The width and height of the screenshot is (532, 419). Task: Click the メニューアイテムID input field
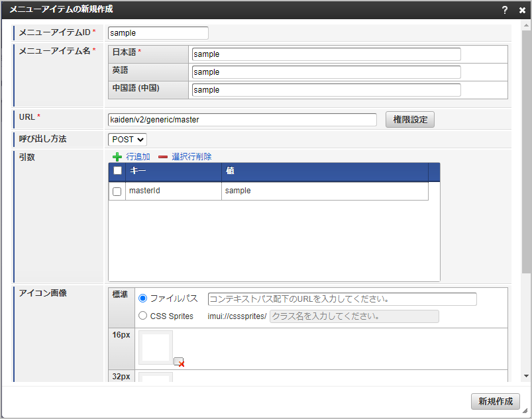[158, 32]
